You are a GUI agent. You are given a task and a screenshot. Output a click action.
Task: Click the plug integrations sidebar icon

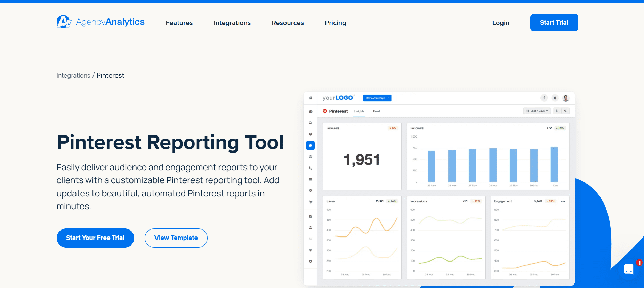click(x=311, y=250)
